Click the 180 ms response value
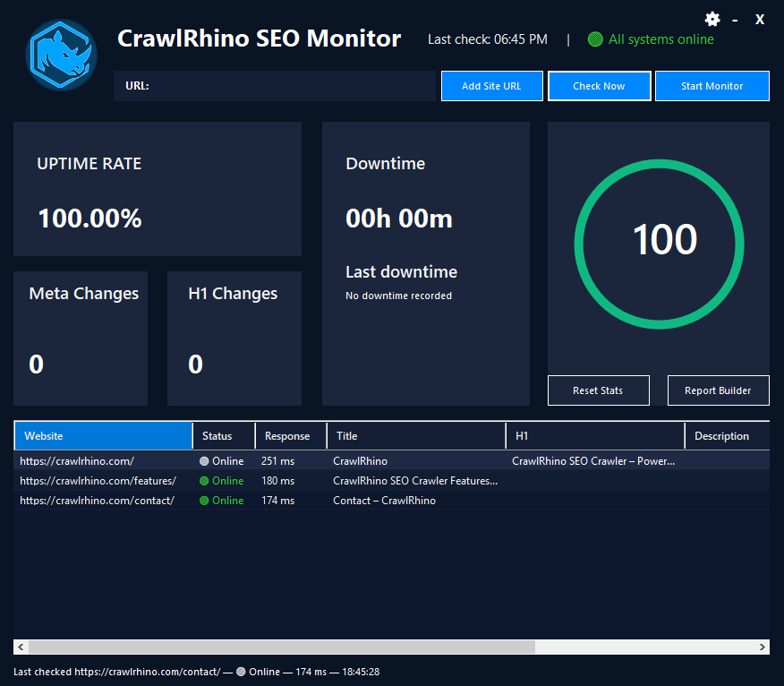The width and height of the screenshot is (784, 686). click(x=278, y=481)
